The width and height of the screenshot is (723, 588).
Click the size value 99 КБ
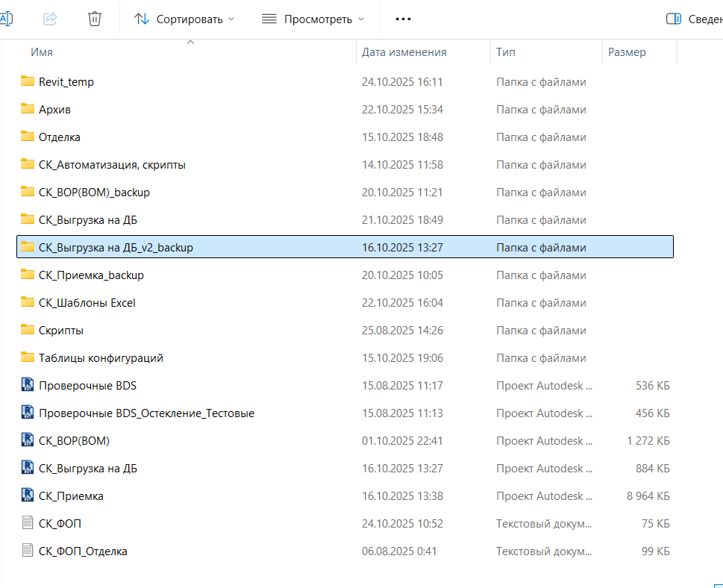655,551
